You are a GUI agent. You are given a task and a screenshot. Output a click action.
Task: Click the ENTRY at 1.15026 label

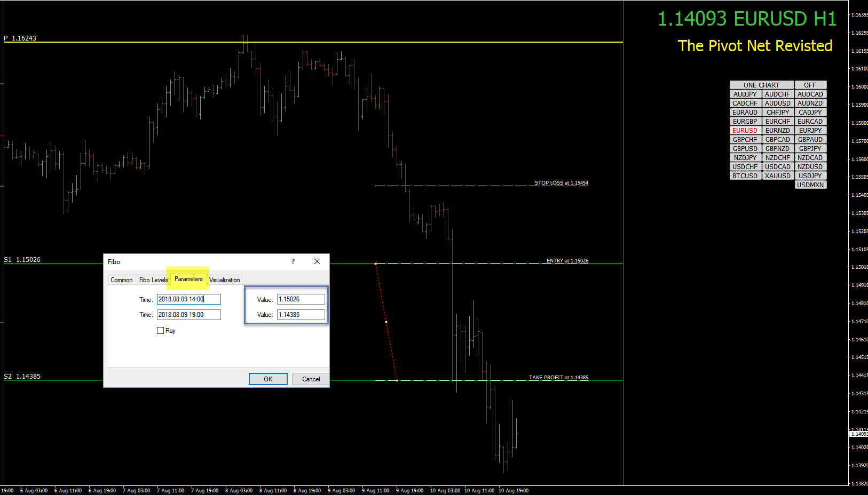click(567, 261)
